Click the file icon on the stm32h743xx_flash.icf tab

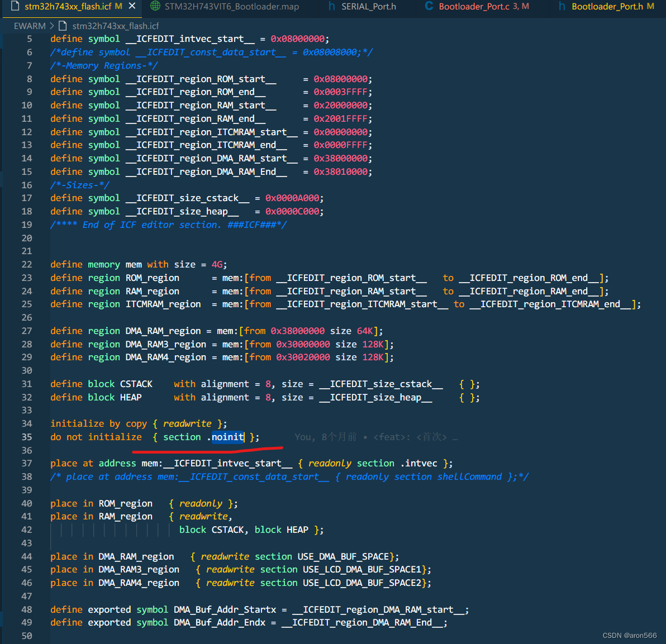[15, 6]
